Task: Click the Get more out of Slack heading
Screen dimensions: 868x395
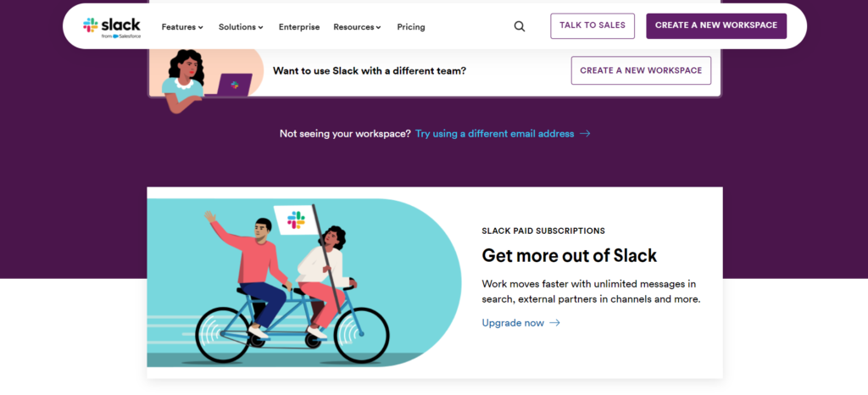Action: click(569, 255)
